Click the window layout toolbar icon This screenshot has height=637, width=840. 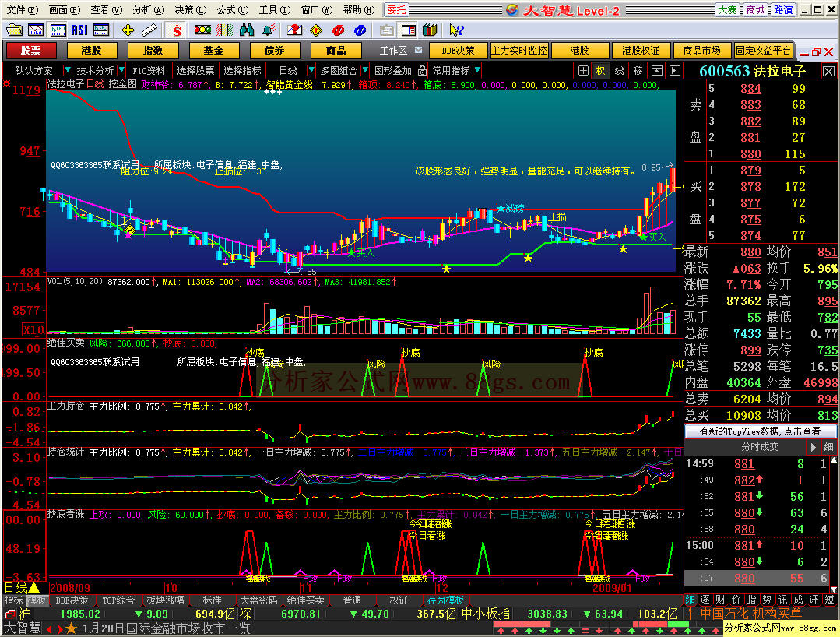[x=408, y=30]
